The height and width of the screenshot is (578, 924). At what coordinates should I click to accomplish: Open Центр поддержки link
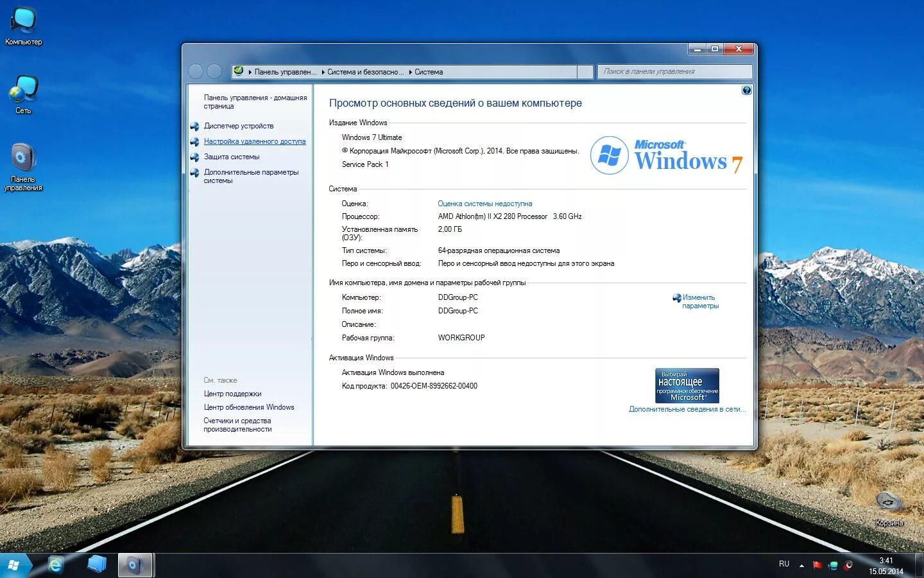(x=232, y=394)
